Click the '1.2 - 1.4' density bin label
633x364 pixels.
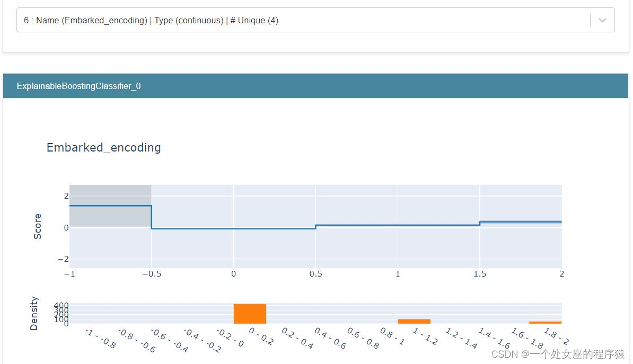[x=461, y=338]
